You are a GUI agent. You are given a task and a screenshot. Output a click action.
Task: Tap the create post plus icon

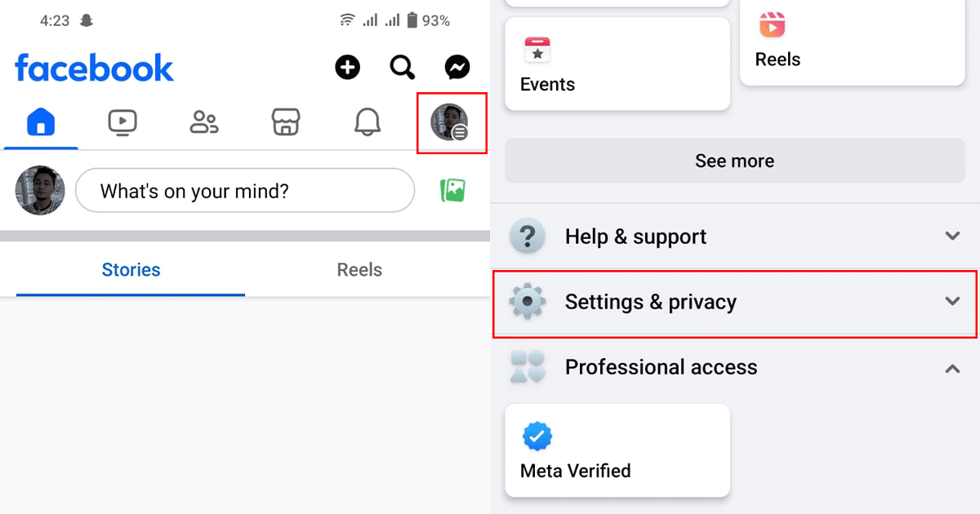pyautogui.click(x=348, y=67)
